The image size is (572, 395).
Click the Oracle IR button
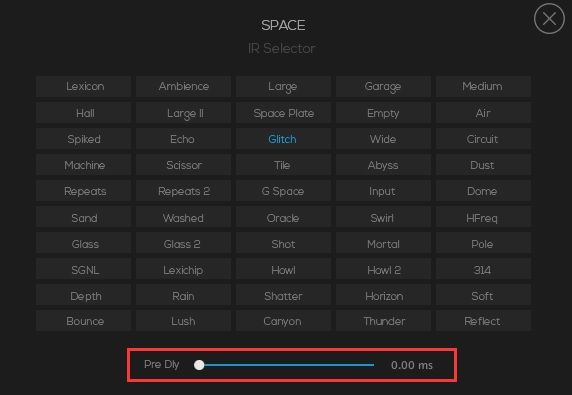tap(283, 218)
